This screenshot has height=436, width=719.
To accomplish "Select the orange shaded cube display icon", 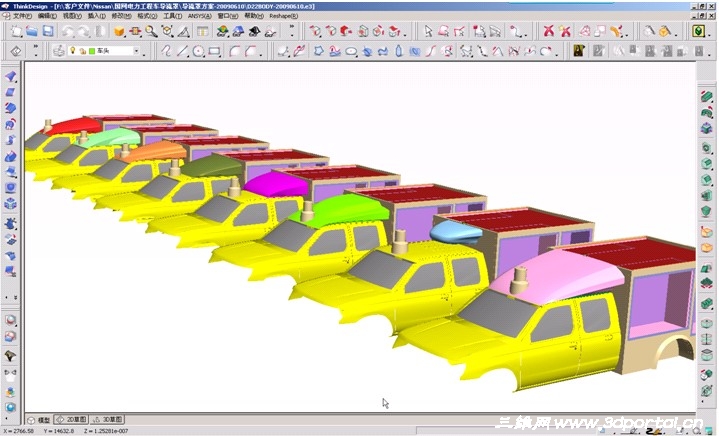I will [x=119, y=31].
